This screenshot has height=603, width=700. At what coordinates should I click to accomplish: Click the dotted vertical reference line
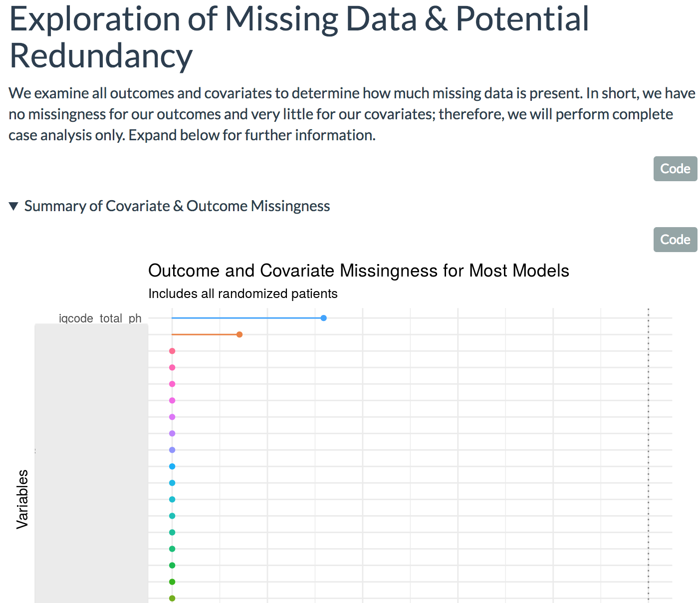(x=648, y=455)
